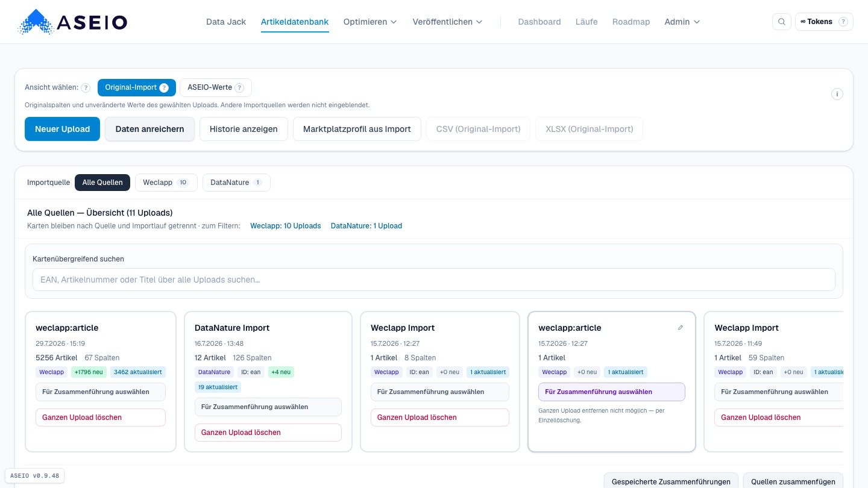Open the Roadmap page
The height and width of the screenshot is (488, 868).
point(631,22)
